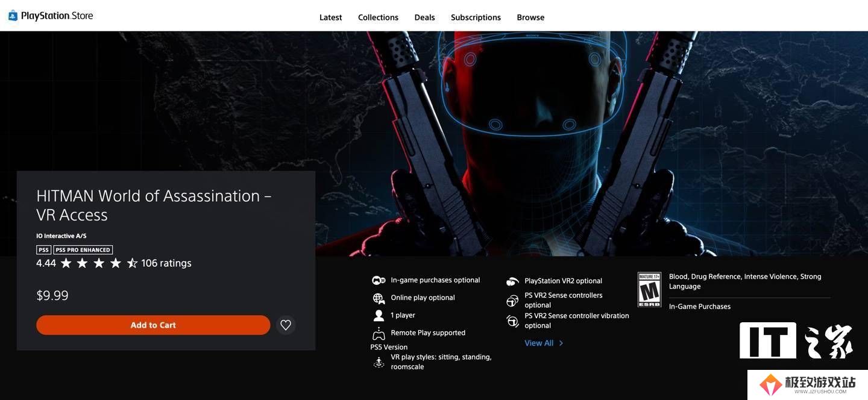Open the Subscriptions menu
Viewport: 868px width, 400px height.
tap(476, 17)
